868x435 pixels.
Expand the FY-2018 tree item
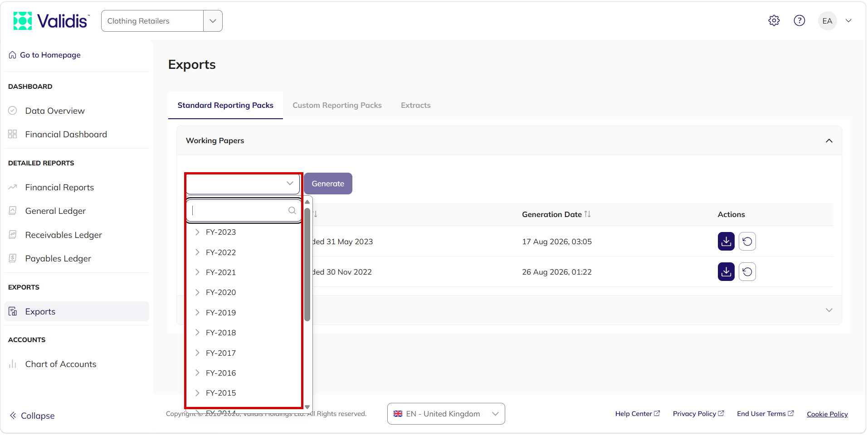197,333
